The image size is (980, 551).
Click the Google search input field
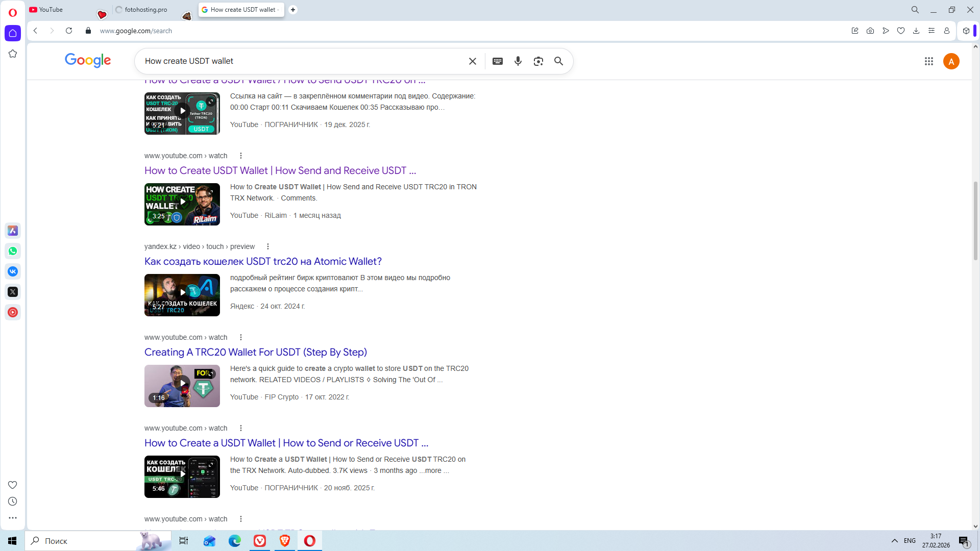coord(301,61)
